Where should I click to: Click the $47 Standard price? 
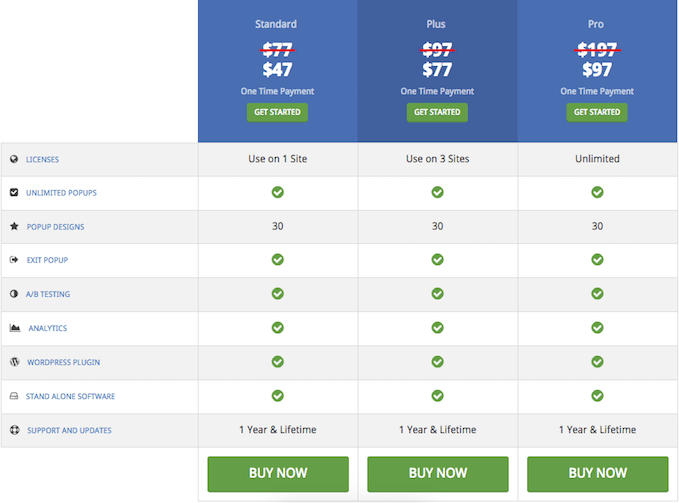click(277, 69)
